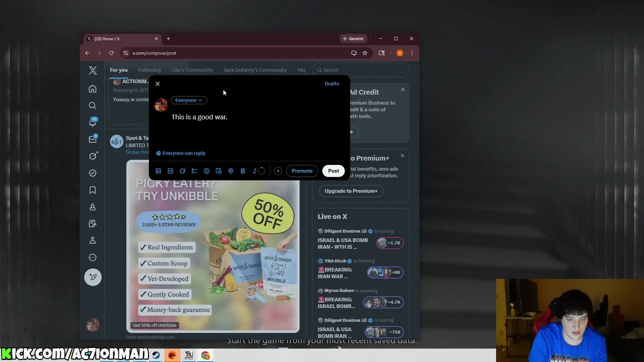Add a poll to the post

195,171
